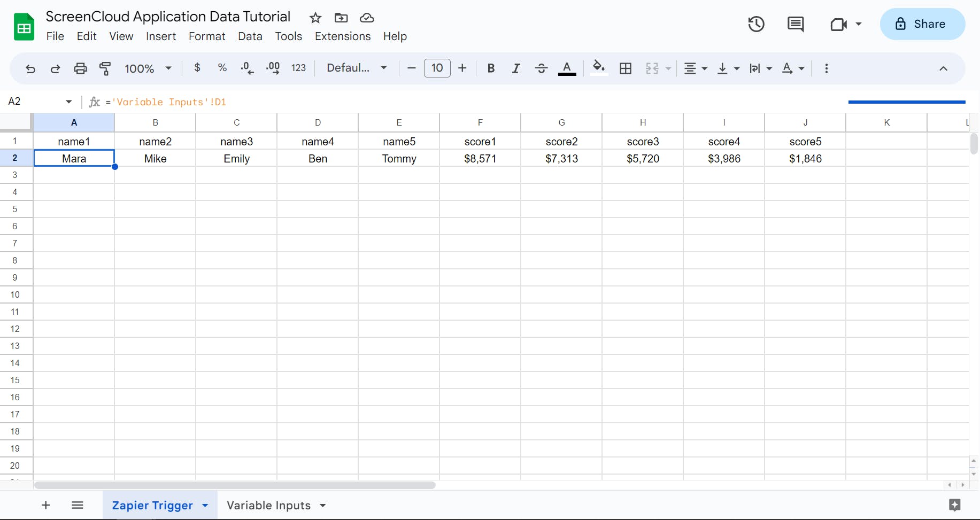Click the undo arrow icon
The width and height of the screenshot is (980, 520).
pos(30,68)
